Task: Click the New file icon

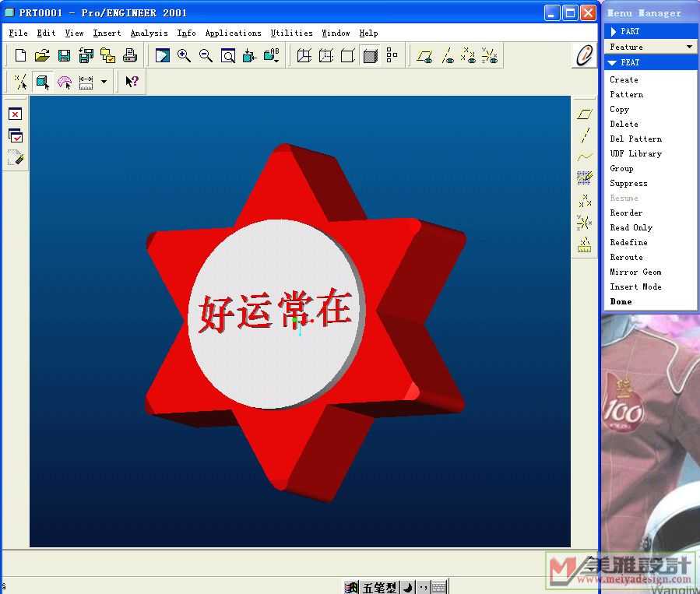Action: pyautogui.click(x=21, y=56)
